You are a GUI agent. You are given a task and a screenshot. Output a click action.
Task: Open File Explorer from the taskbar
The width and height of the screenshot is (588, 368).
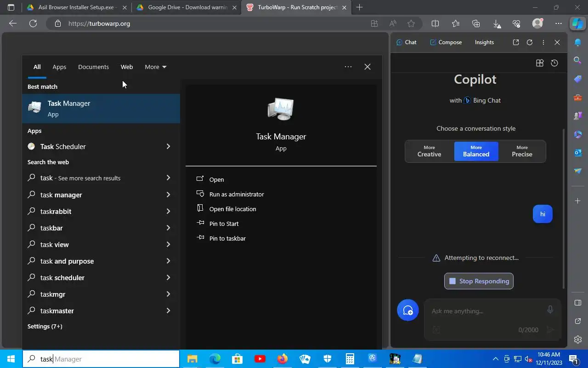coord(192,359)
